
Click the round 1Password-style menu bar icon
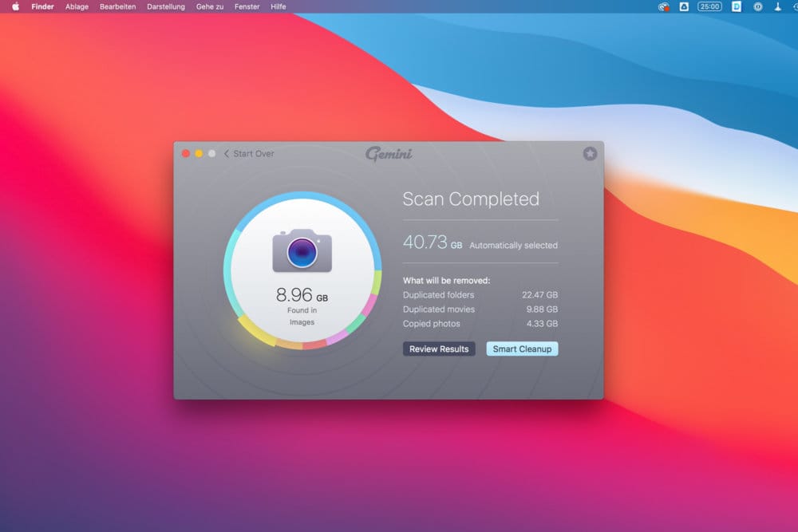click(x=758, y=6)
